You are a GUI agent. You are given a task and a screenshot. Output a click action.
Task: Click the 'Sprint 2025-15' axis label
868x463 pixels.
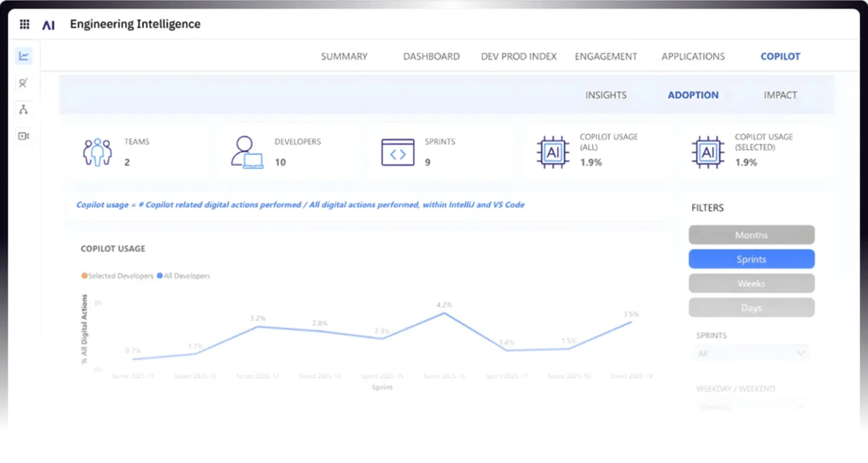(382, 376)
